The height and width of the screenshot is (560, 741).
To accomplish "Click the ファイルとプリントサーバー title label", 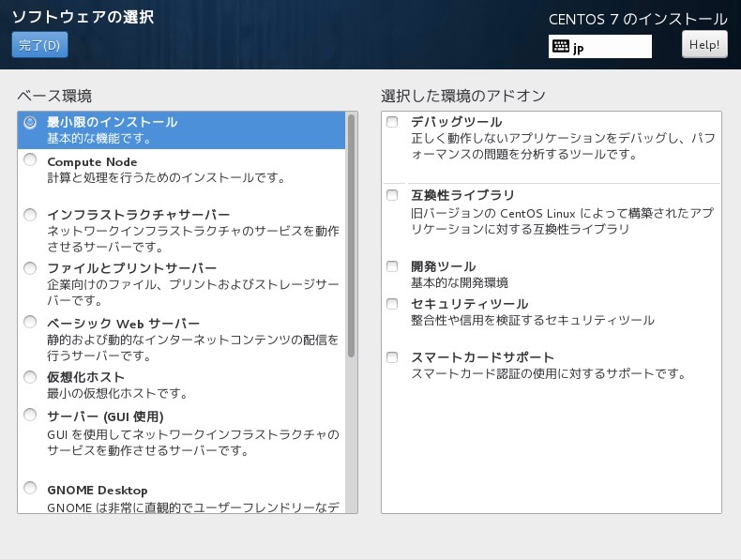I will pos(132,268).
